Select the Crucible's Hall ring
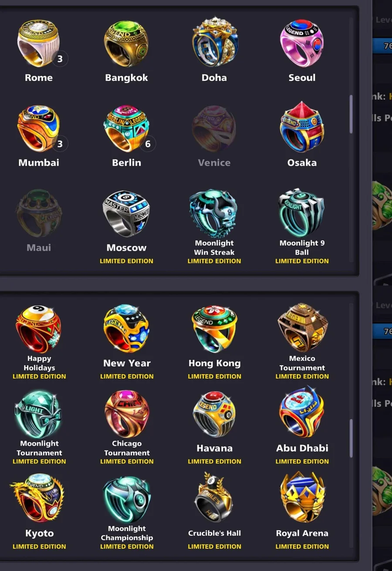This screenshot has height=571, width=392. (214, 497)
